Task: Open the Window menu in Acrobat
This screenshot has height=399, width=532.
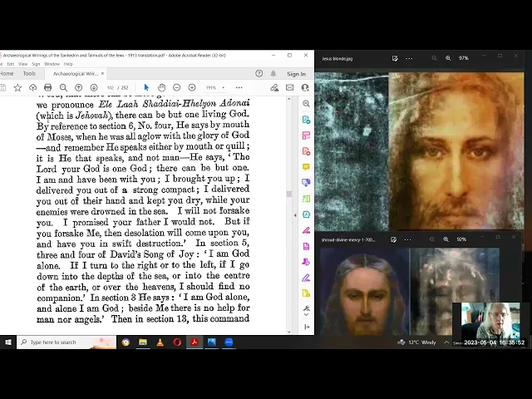Action: tap(52, 64)
